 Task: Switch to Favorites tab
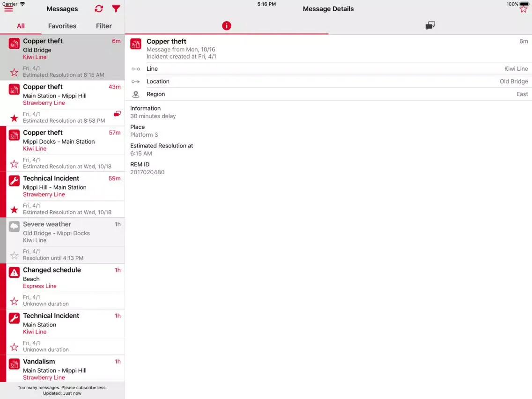tap(62, 26)
